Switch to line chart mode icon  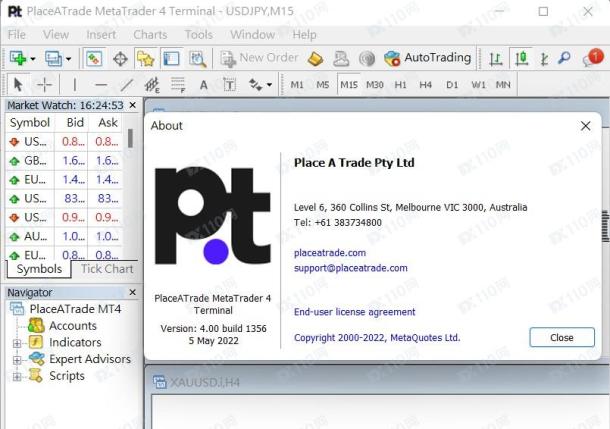tap(545, 59)
